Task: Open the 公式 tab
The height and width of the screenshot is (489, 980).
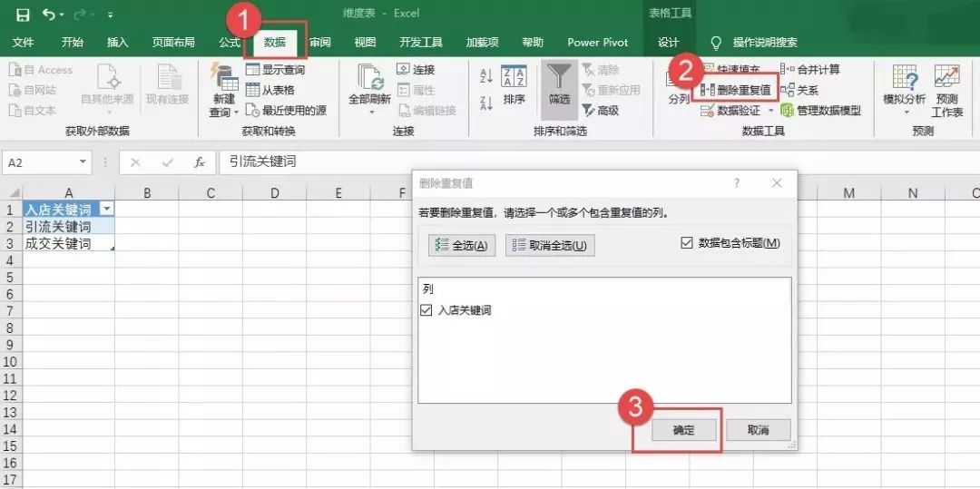Action: click(x=230, y=43)
